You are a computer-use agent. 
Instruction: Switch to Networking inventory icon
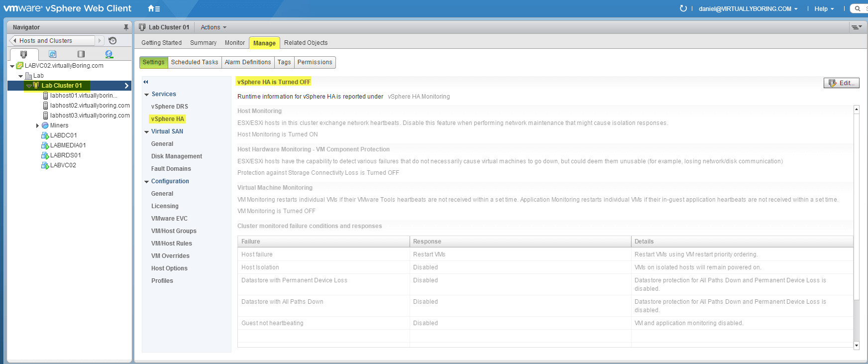pos(109,54)
